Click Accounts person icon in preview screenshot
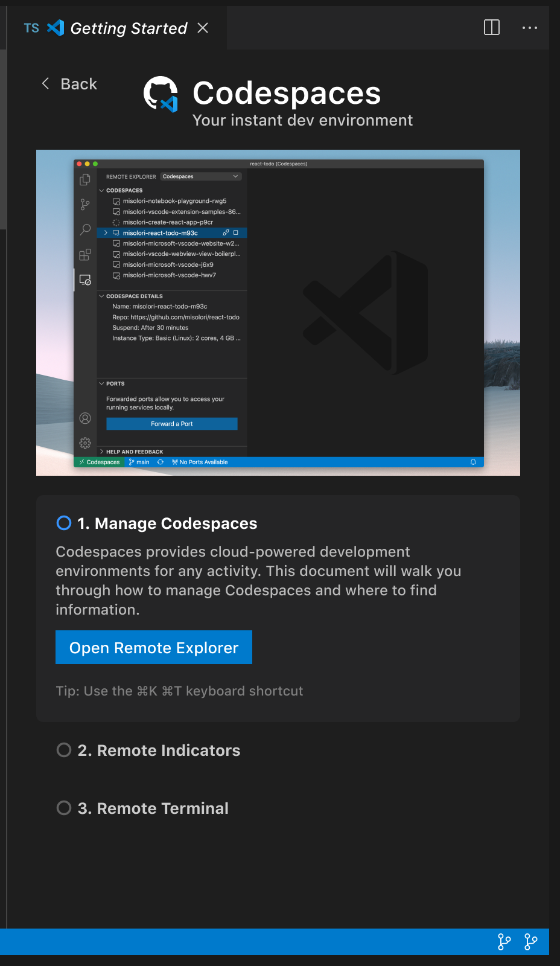This screenshot has width=560, height=966. tap(85, 418)
